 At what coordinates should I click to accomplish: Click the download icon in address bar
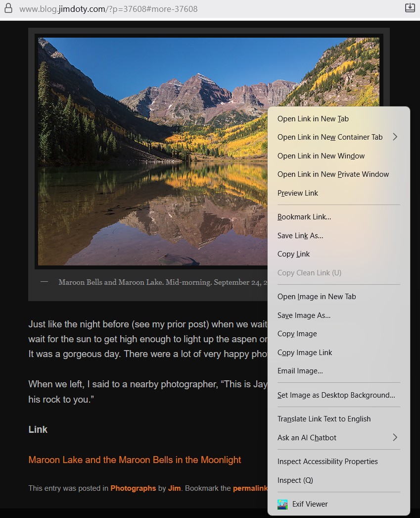pyautogui.click(x=410, y=7)
